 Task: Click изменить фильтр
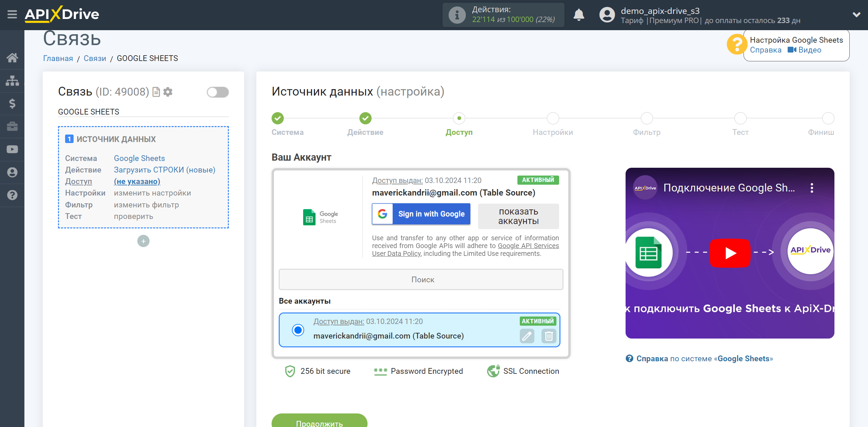coord(146,205)
